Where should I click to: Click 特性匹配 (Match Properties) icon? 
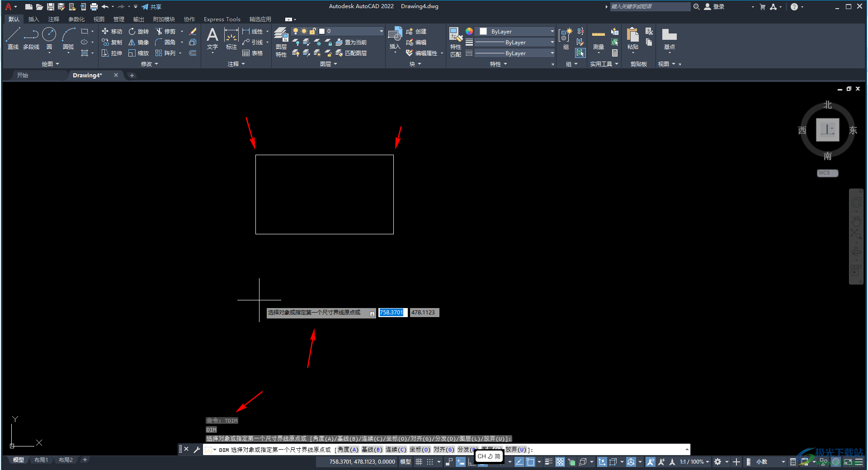(456, 42)
